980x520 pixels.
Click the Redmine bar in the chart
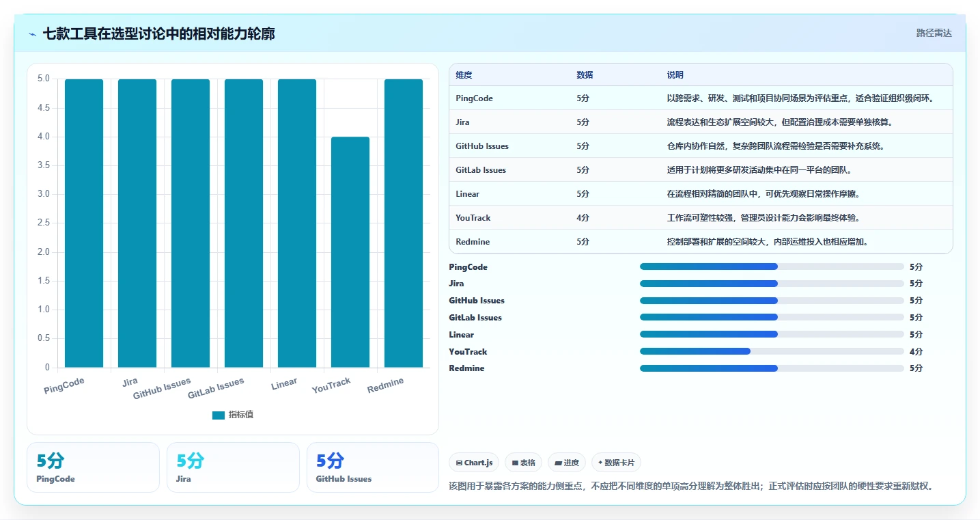click(x=404, y=223)
